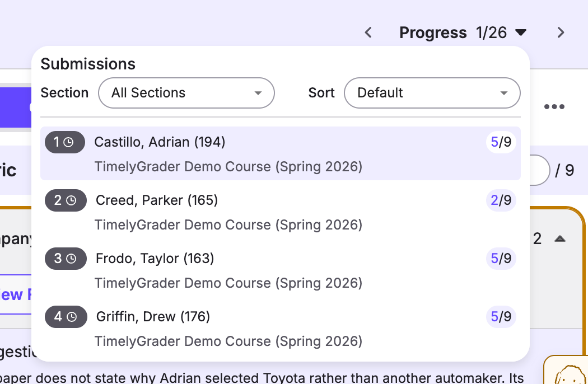Click Castillo's 5/9 score badge
The width and height of the screenshot is (588, 384).
click(x=501, y=142)
